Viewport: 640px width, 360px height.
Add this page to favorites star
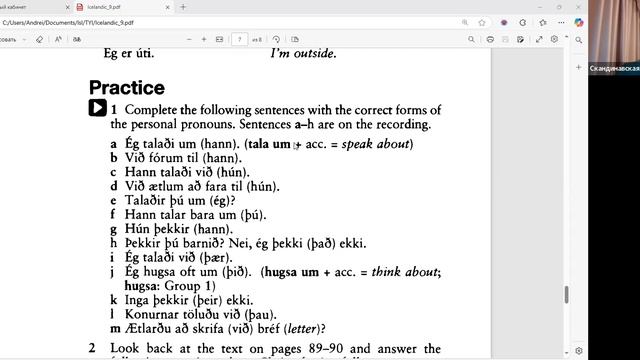(482, 22)
